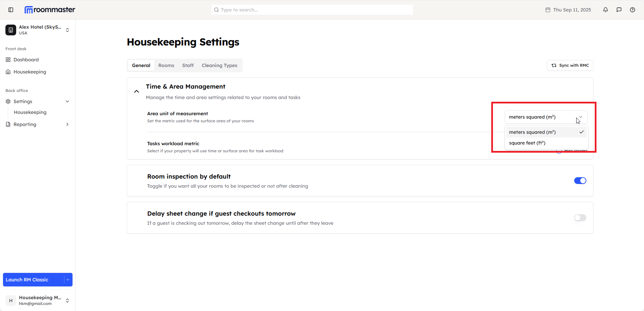Click the Alex Hotel building icon
Screen dimensions: 644x311
tap(11, 30)
